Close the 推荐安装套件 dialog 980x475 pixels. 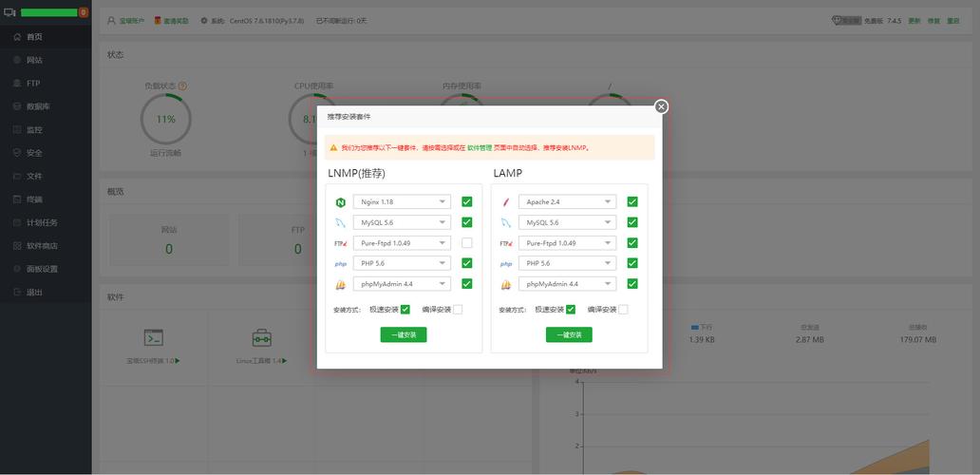click(x=661, y=107)
